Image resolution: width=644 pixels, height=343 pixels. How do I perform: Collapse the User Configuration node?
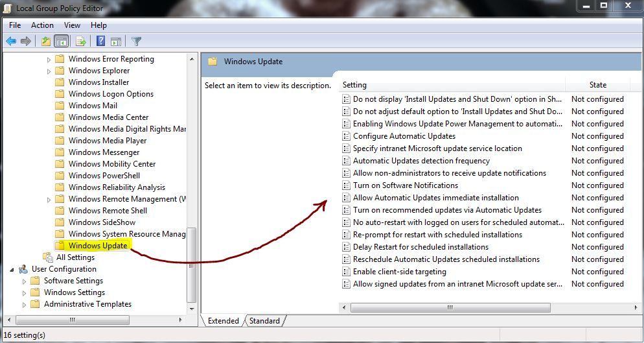12,270
